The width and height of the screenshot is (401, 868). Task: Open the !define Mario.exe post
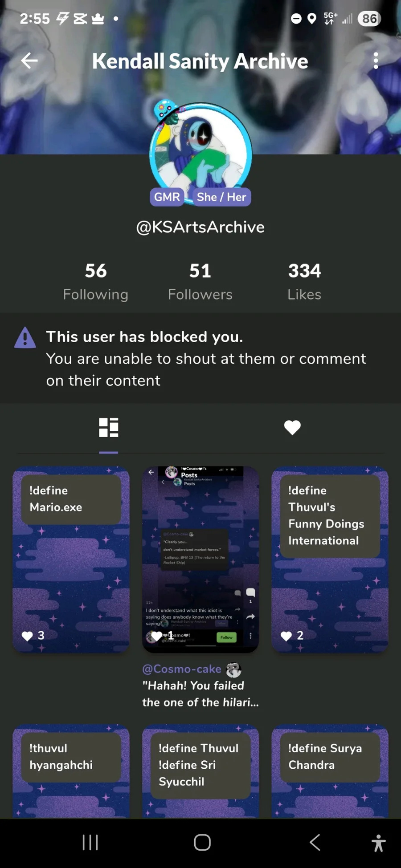click(71, 560)
